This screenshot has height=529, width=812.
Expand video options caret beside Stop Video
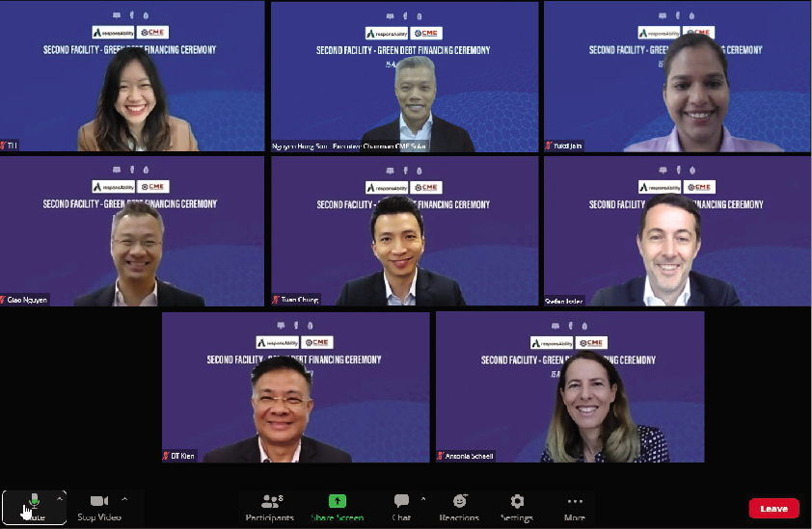(124, 499)
